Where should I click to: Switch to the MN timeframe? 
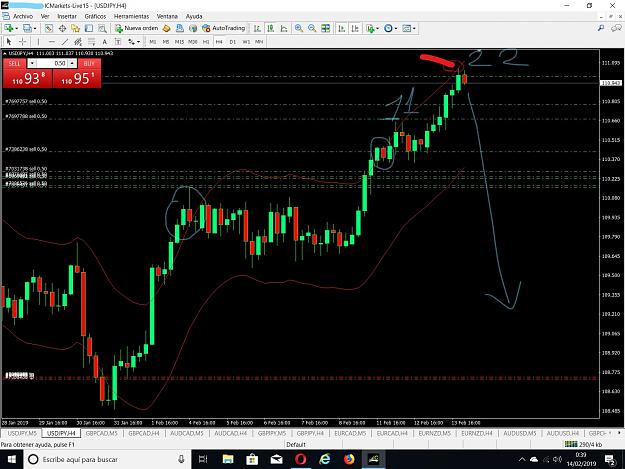(x=259, y=41)
